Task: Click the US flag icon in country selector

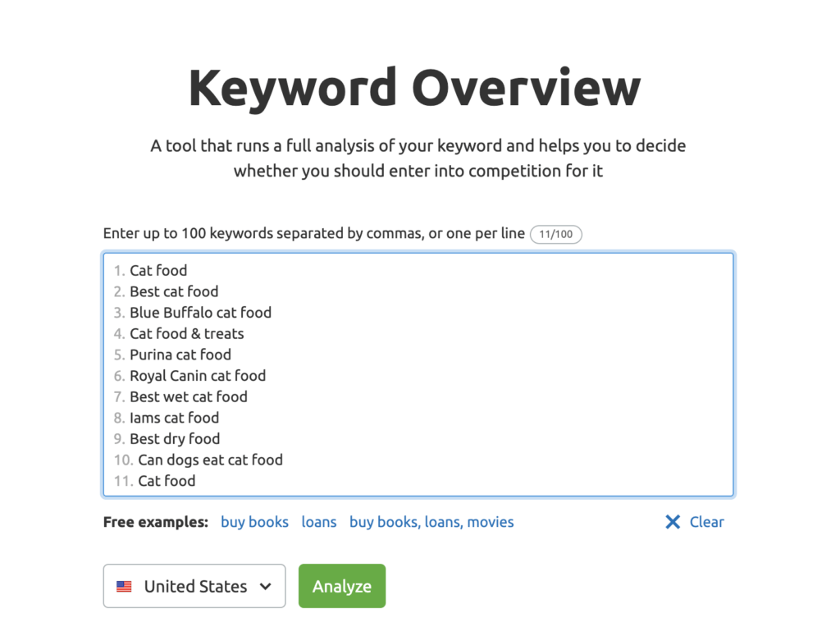Action: click(x=124, y=587)
